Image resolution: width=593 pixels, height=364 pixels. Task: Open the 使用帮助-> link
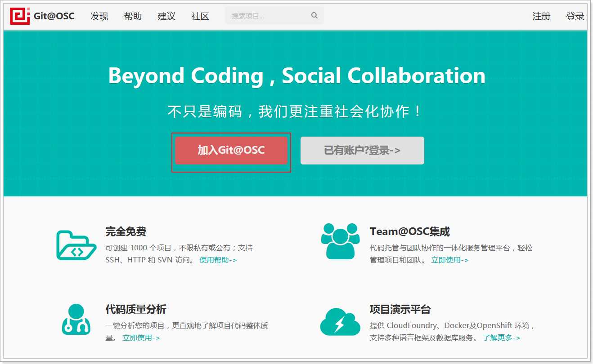218,260
